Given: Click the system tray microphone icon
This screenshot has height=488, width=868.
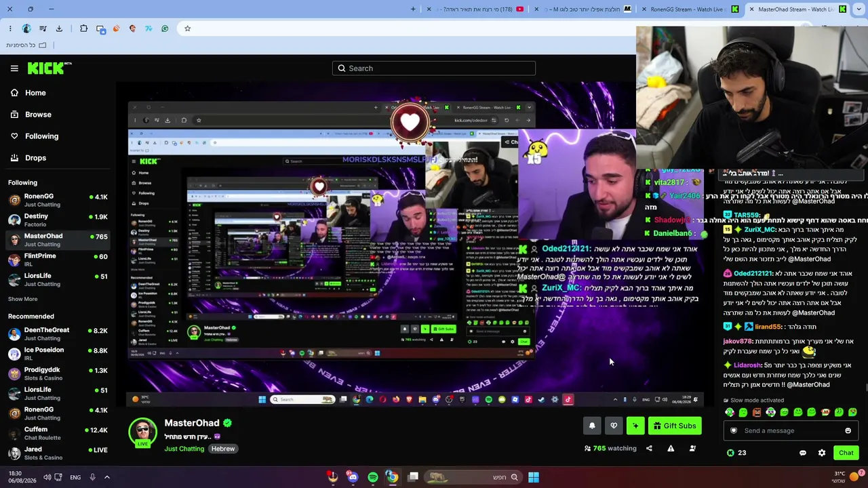Looking at the screenshot, I should click(x=92, y=477).
